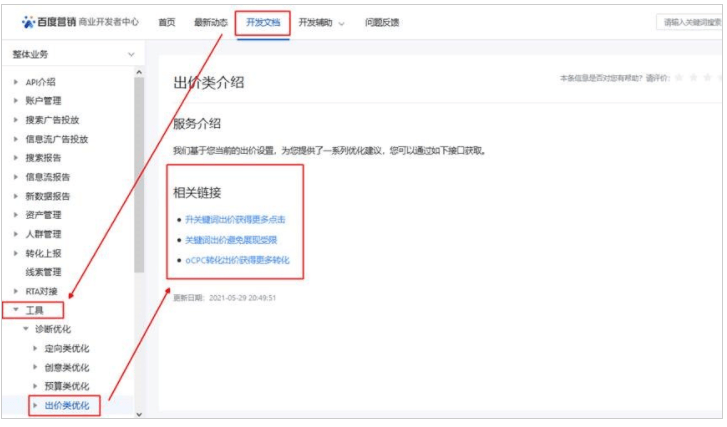Expand the 创意类优化 arrow
727x427 pixels.
[x=35, y=367]
